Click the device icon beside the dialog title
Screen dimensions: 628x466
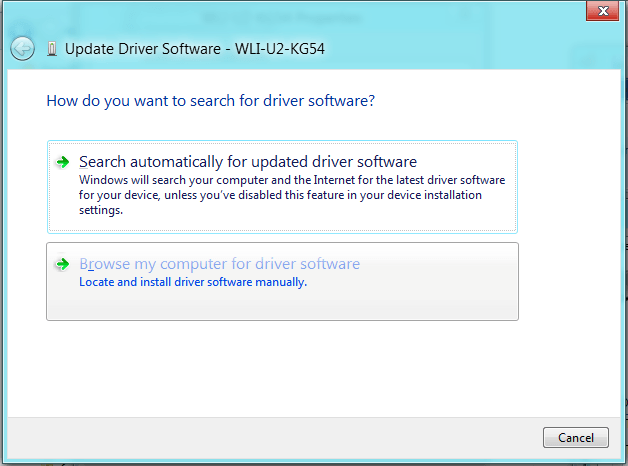click(52, 49)
